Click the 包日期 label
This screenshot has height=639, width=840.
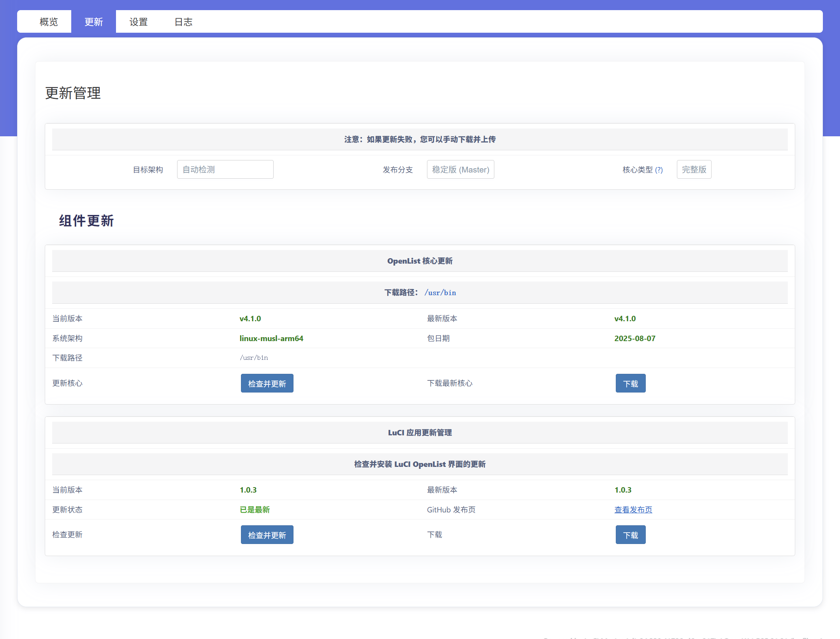click(x=438, y=338)
